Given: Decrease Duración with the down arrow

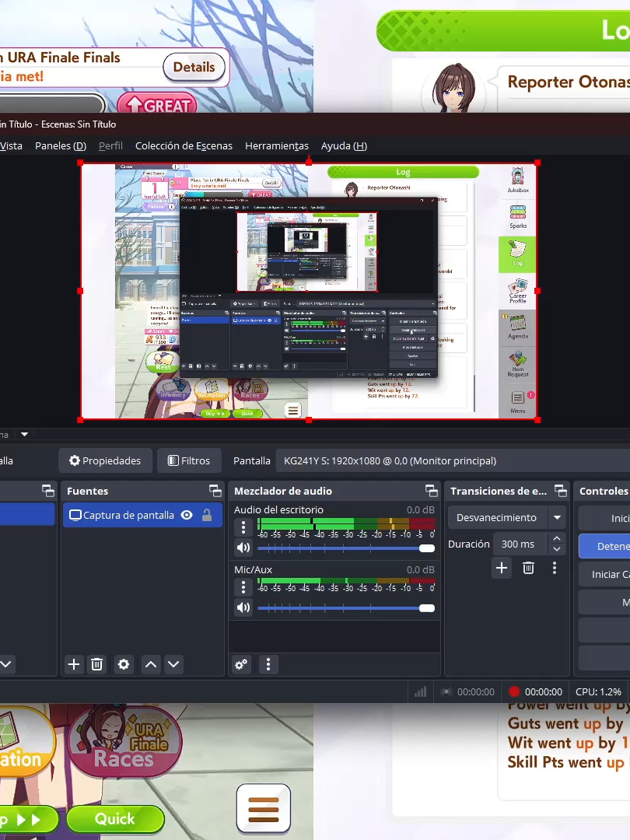Looking at the screenshot, I should tap(557, 549).
